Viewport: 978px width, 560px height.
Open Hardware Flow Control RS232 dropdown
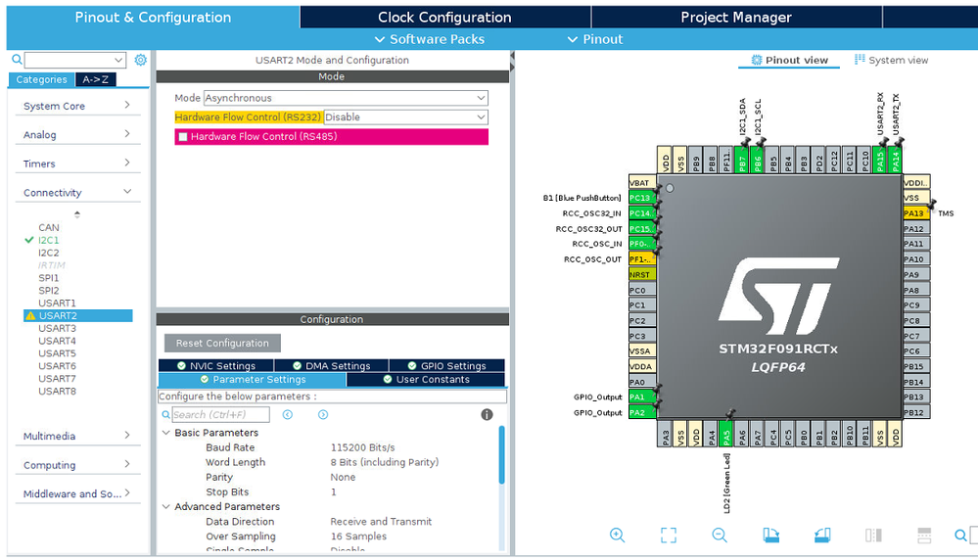[406, 117]
